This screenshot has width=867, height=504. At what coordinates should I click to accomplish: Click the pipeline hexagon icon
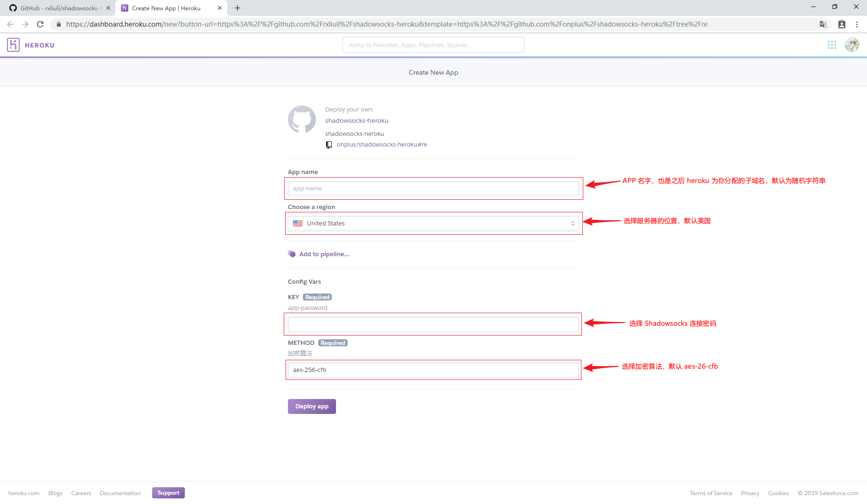pyautogui.click(x=292, y=254)
